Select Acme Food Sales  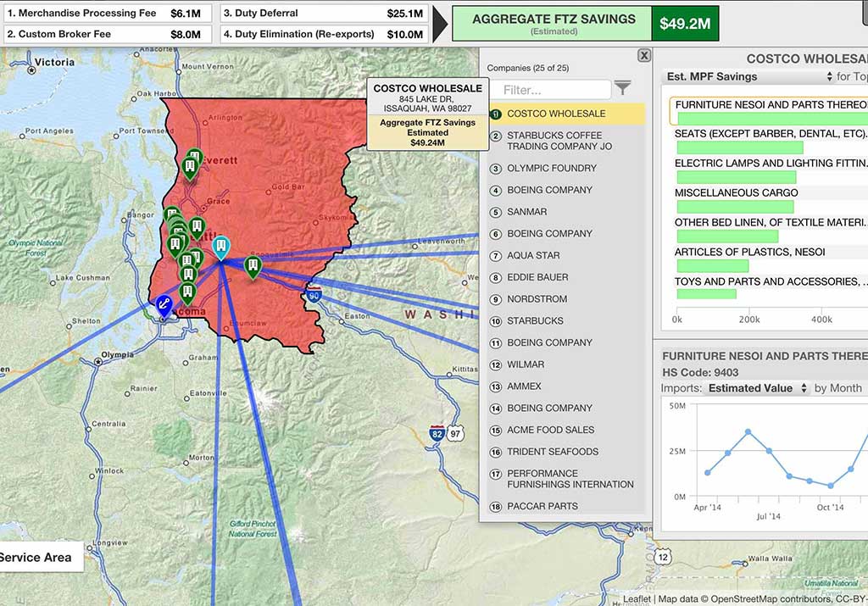pyautogui.click(x=567, y=430)
